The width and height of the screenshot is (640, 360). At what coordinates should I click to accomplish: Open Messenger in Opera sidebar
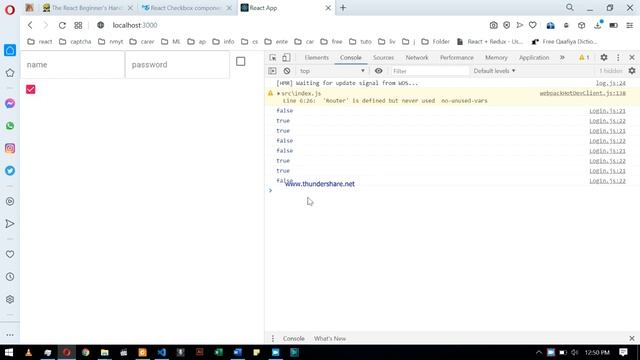10,103
